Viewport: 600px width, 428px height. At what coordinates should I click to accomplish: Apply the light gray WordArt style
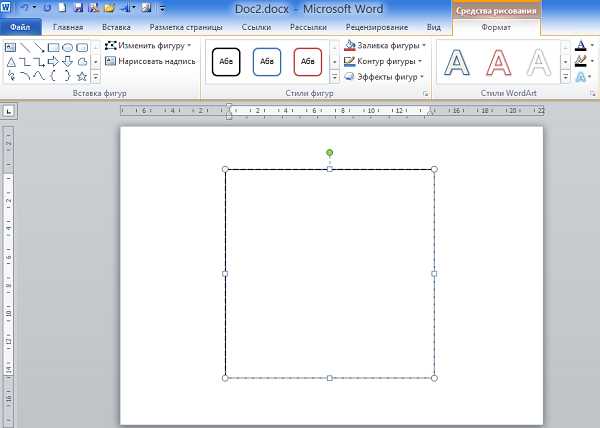tap(539, 62)
